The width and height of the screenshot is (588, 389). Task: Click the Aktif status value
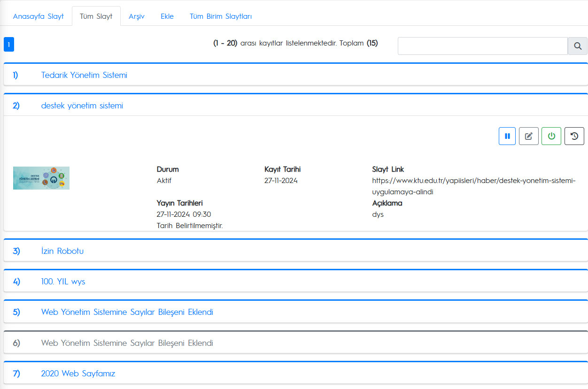[164, 180]
